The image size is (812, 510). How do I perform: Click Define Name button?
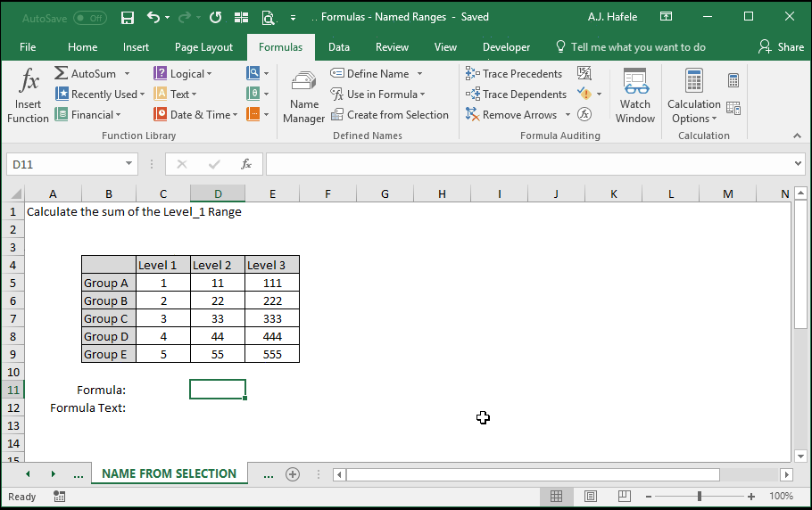pos(370,73)
